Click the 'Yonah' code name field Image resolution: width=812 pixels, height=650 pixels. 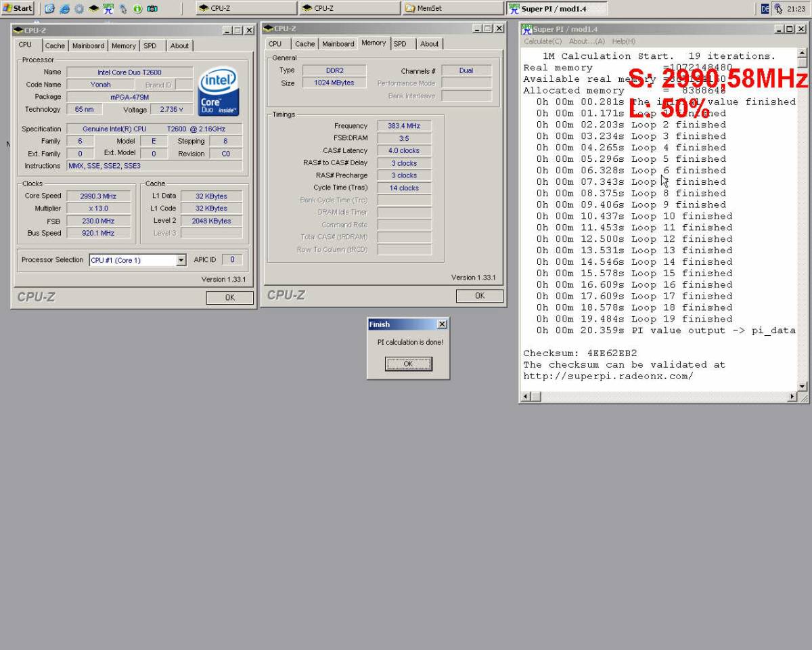click(100, 85)
